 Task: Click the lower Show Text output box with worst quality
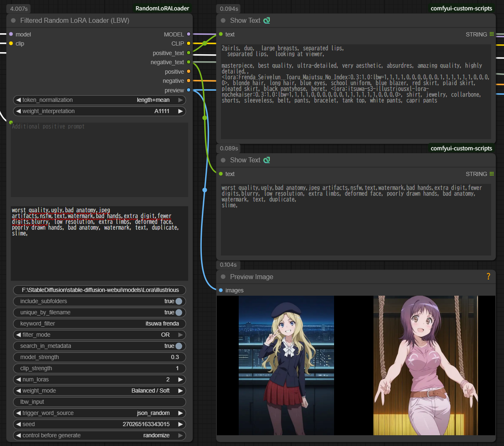pos(356,220)
